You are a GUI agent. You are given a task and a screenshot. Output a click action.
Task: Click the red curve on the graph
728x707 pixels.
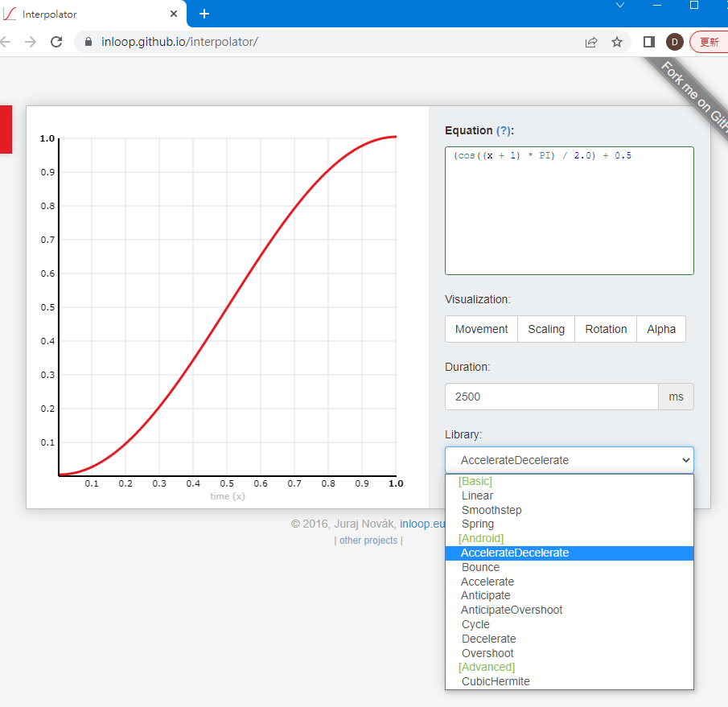(x=227, y=306)
